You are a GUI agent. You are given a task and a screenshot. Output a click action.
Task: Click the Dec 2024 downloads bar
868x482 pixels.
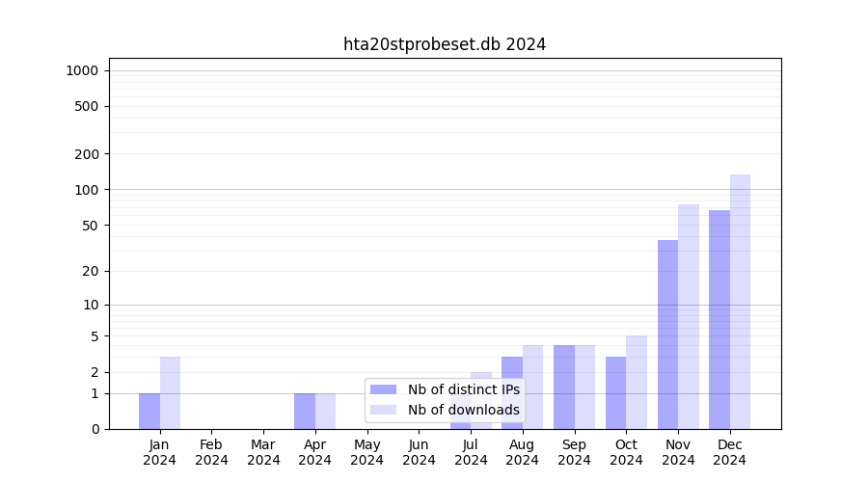pyautogui.click(x=740, y=301)
